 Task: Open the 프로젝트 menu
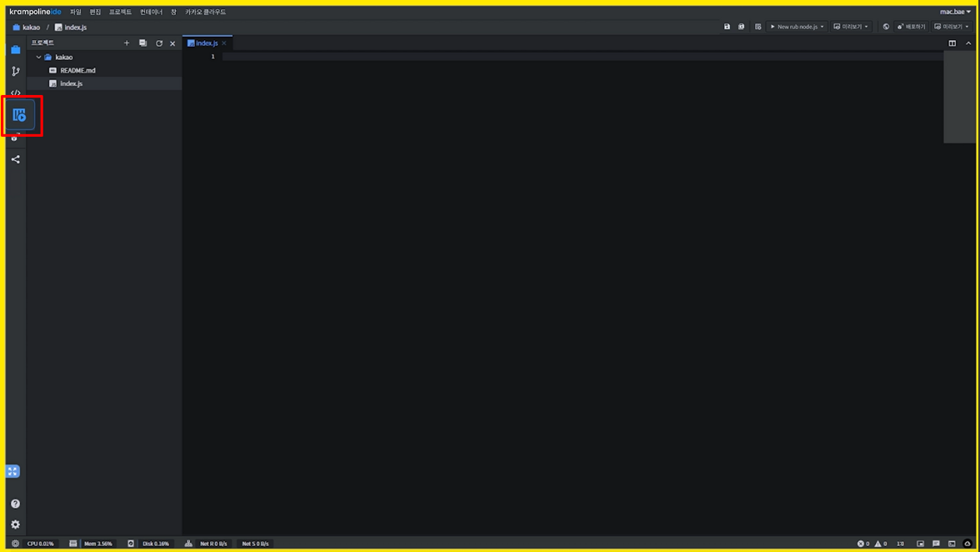120,12
